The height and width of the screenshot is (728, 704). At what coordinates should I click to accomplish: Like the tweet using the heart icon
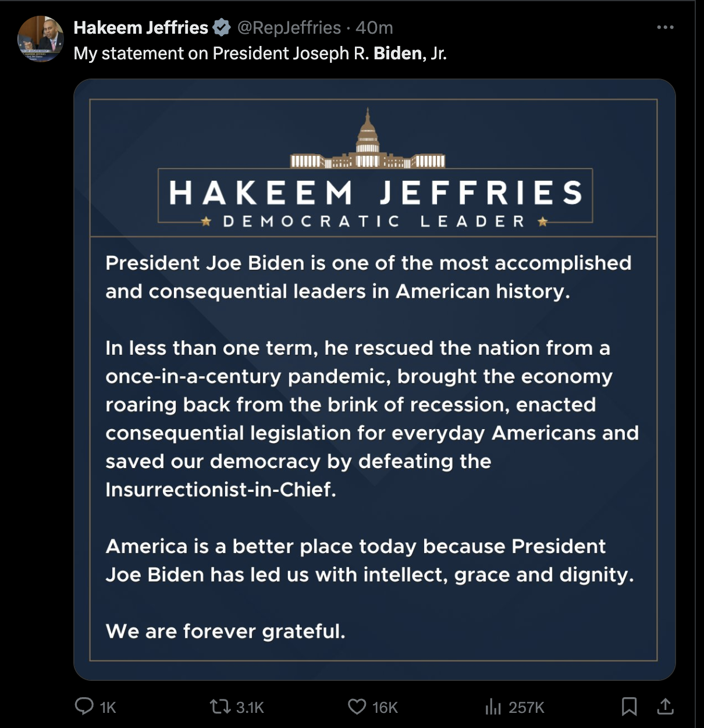(356, 708)
